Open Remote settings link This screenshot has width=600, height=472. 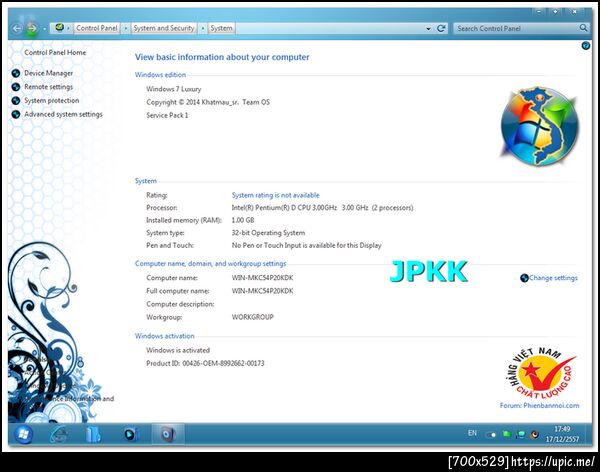pos(49,87)
